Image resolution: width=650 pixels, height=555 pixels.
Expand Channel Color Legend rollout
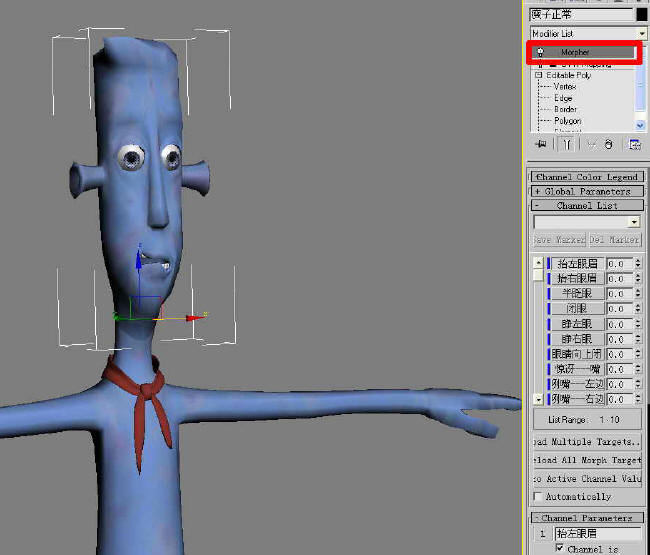[x=587, y=177]
